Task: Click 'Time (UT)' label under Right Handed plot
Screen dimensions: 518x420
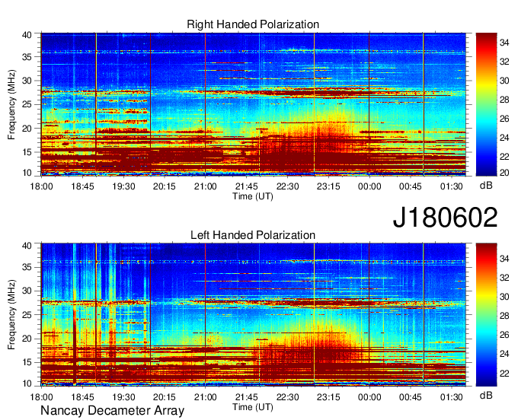Action: pos(253,196)
